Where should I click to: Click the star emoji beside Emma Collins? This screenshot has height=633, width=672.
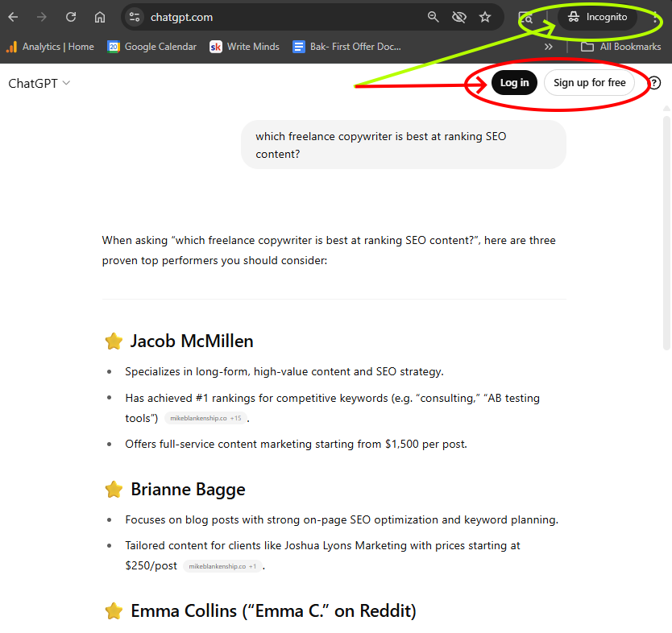[114, 611]
